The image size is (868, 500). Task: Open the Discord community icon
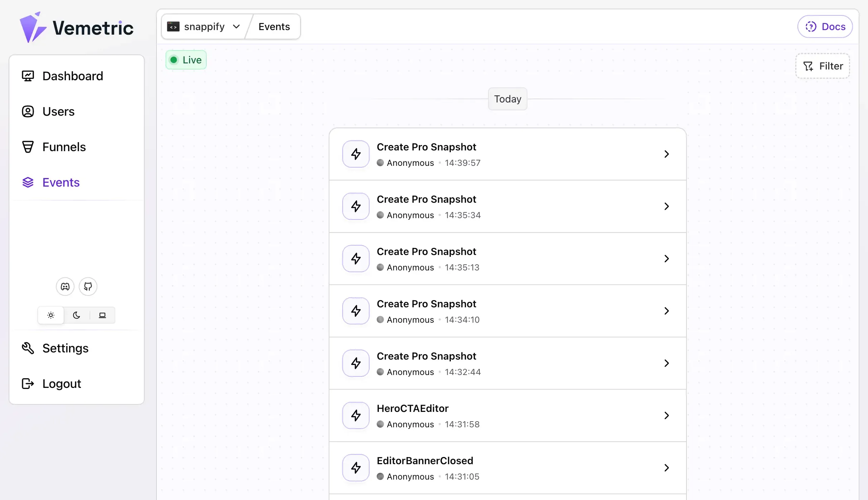pyautogui.click(x=65, y=286)
